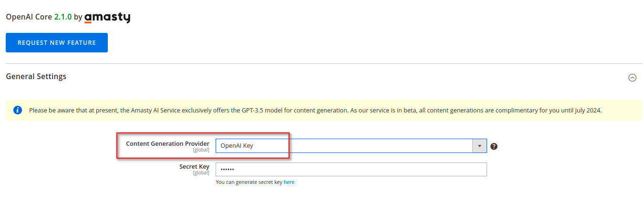The height and width of the screenshot is (213, 644).
Task: Click the [global] scope label under Secret Key
Action: point(201,173)
